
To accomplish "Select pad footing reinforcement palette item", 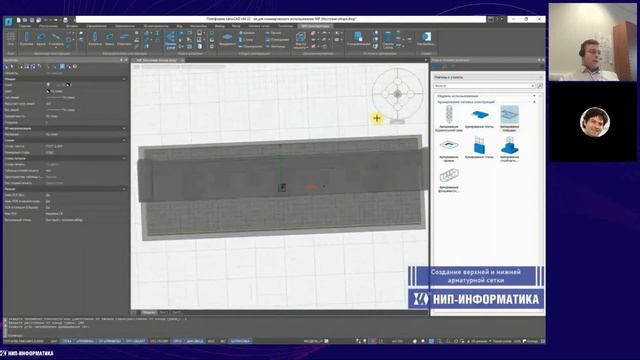I will coord(509,149).
